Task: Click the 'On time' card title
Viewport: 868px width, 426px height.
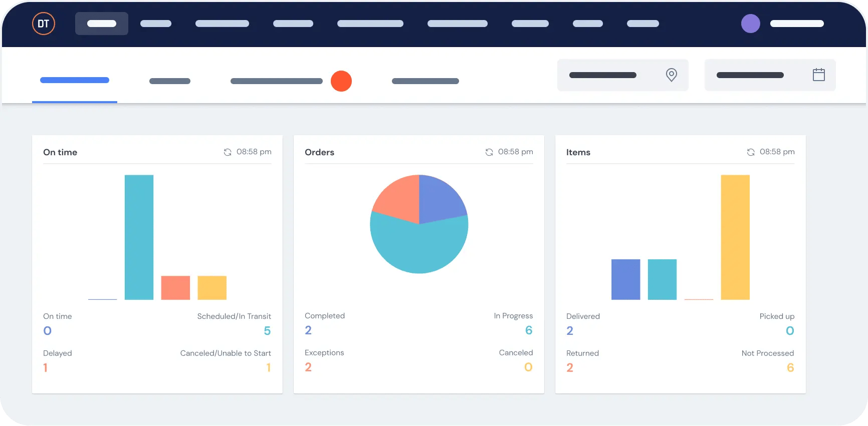Action: coord(60,152)
